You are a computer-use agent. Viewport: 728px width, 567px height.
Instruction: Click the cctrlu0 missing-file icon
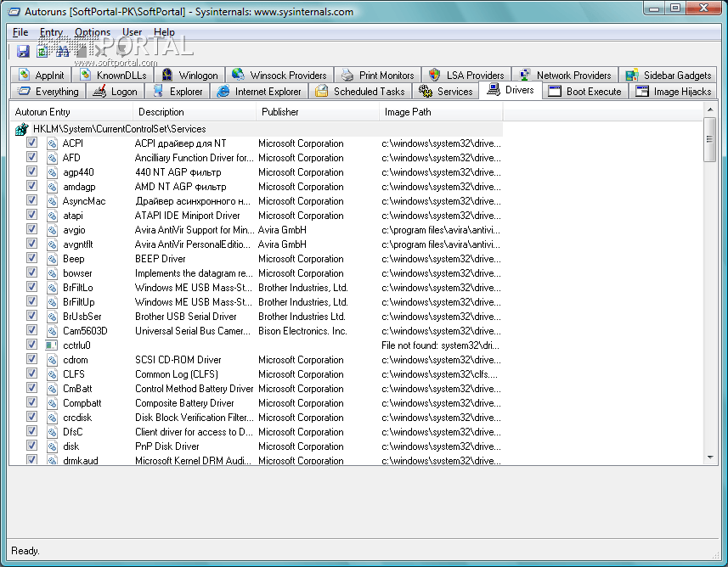51,345
